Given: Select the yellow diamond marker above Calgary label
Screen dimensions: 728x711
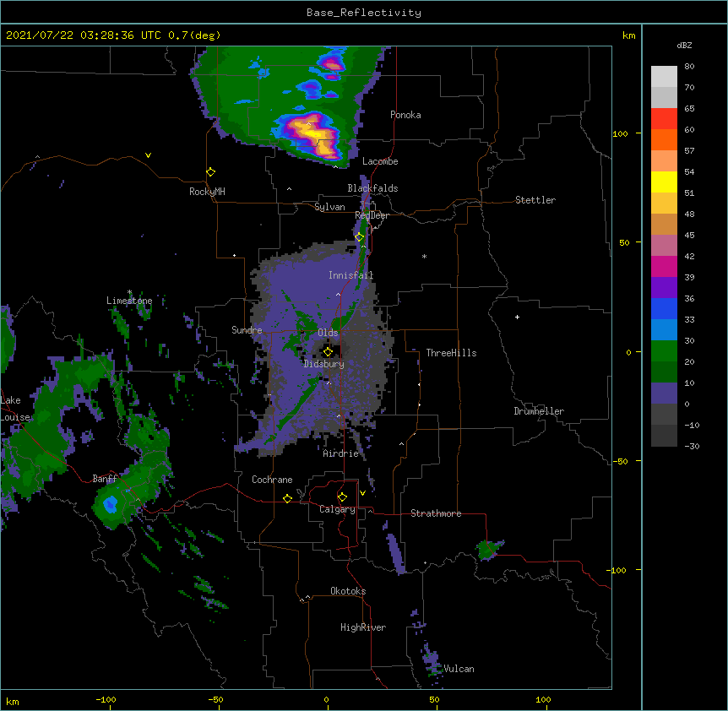Looking at the screenshot, I should pyautogui.click(x=342, y=497).
